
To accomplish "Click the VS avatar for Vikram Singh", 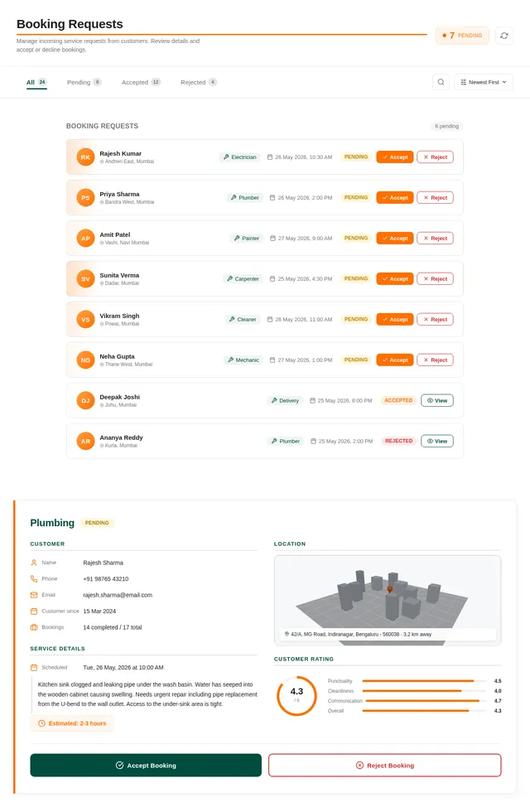I will click(85, 320).
